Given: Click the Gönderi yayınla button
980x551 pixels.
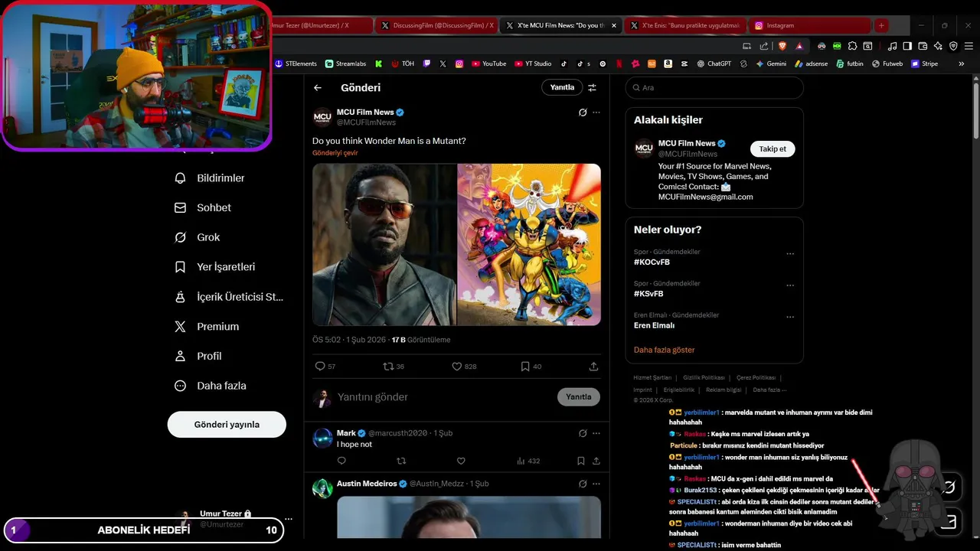Looking at the screenshot, I should click(227, 425).
